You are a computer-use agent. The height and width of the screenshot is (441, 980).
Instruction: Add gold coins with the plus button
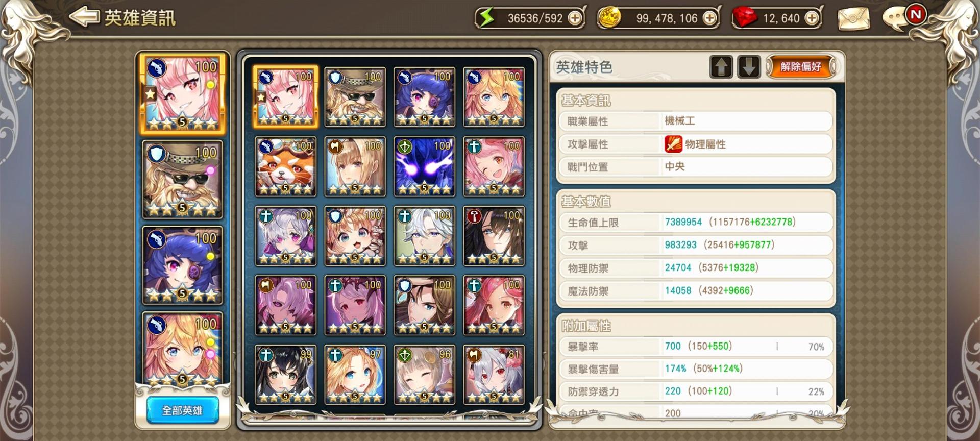(709, 18)
